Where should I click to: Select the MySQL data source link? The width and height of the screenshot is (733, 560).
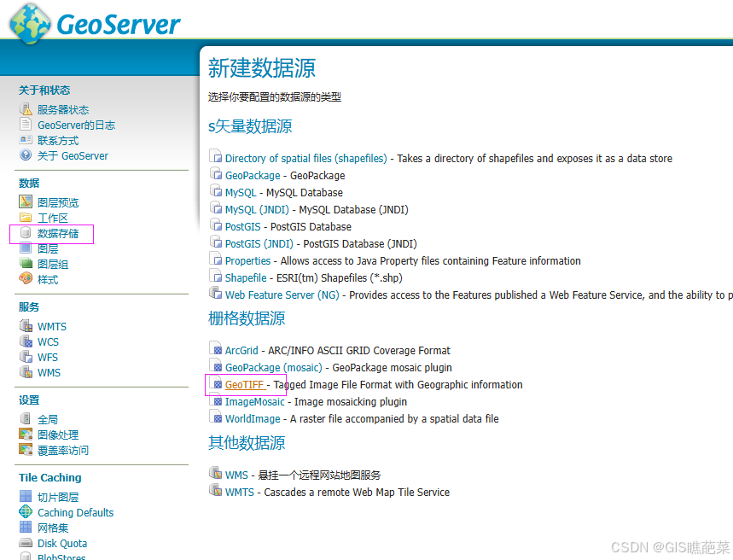[x=241, y=193]
